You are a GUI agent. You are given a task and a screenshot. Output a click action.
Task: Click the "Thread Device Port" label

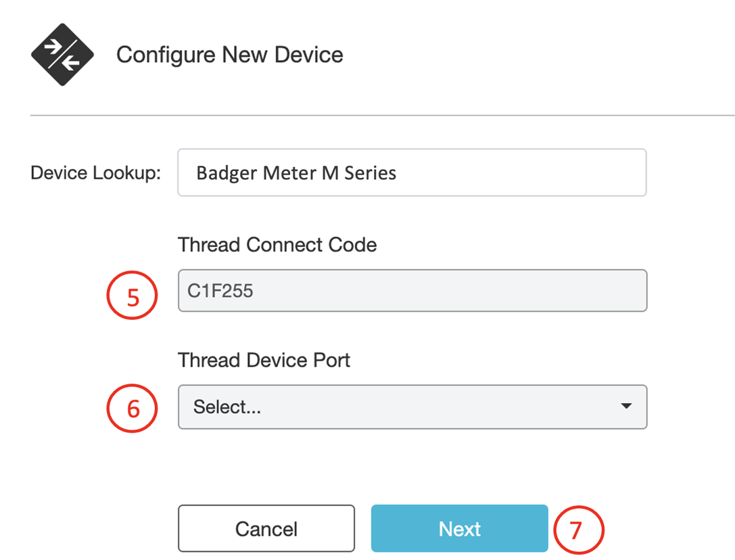[264, 360]
